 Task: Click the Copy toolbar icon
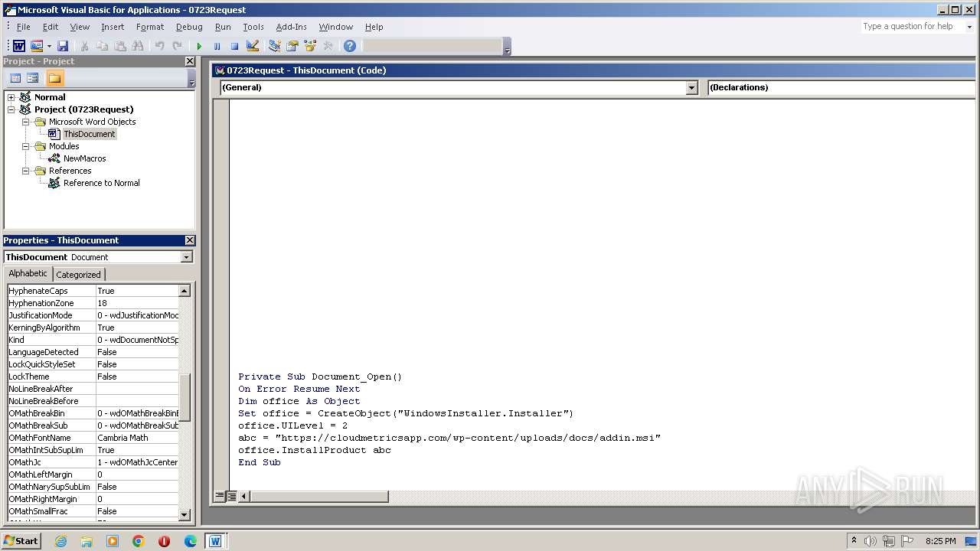pos(102,47)
